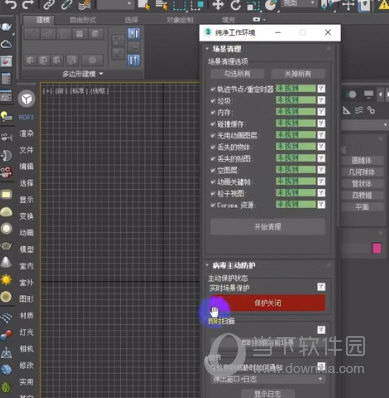Switch to the 选择 ribbon tab
Viewport: 389px width, 398px height.
131,20
